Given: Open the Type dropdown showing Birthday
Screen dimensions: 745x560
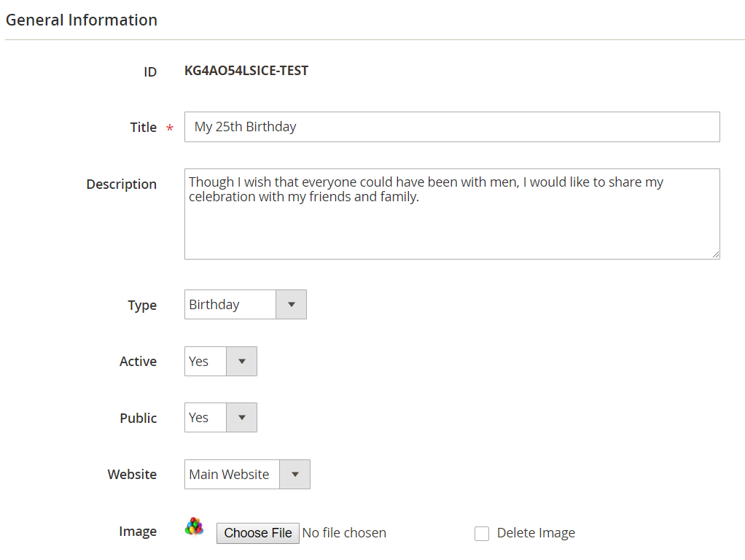Looking at the screenshot, I should point(246,304).
